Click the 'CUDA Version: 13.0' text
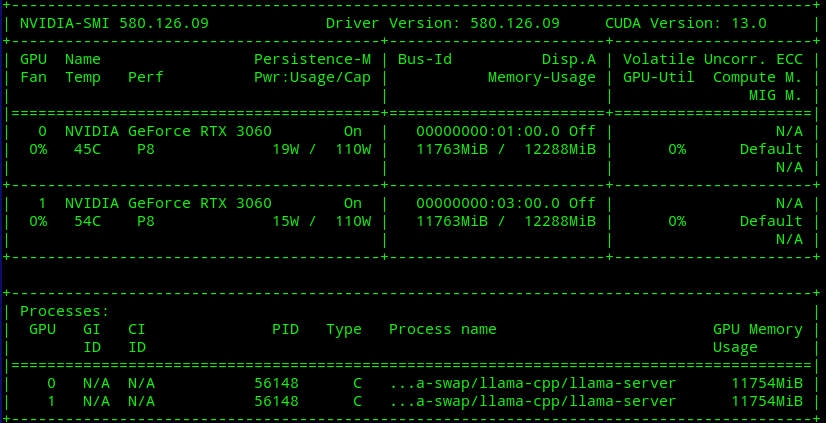The width and height of the screenshot is (826, 423). tap(686, 24)
